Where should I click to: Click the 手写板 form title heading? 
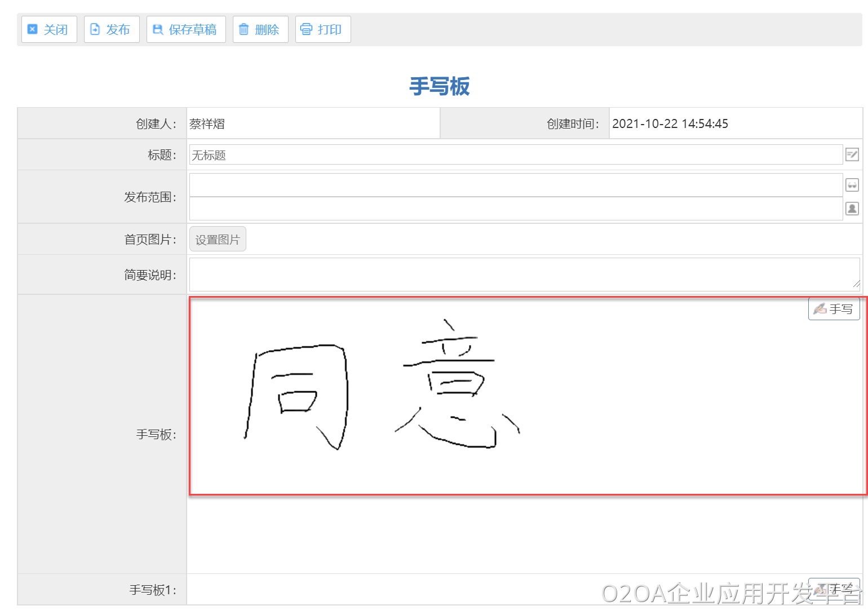pos(439,87)
